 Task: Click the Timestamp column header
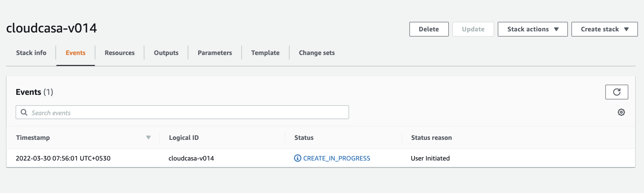tap(33, 138)
